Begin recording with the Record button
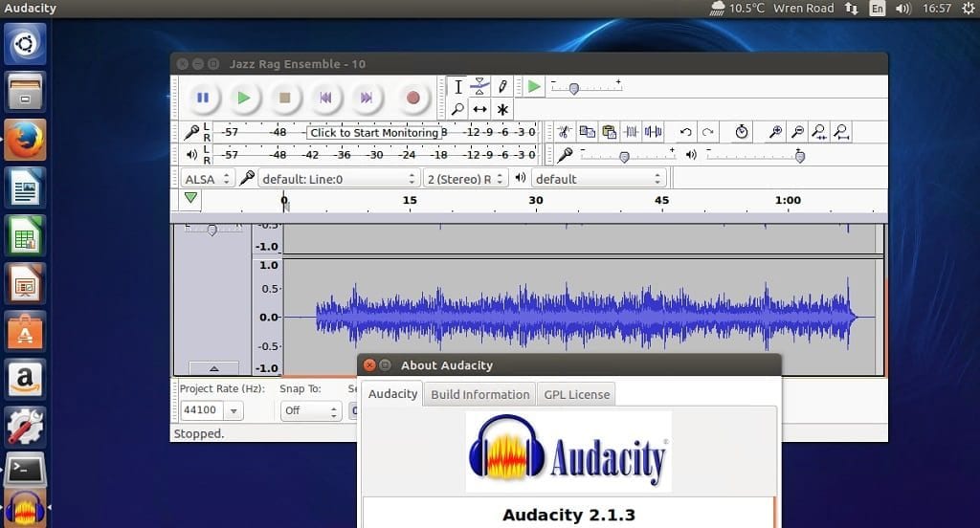 pos(412,98)
